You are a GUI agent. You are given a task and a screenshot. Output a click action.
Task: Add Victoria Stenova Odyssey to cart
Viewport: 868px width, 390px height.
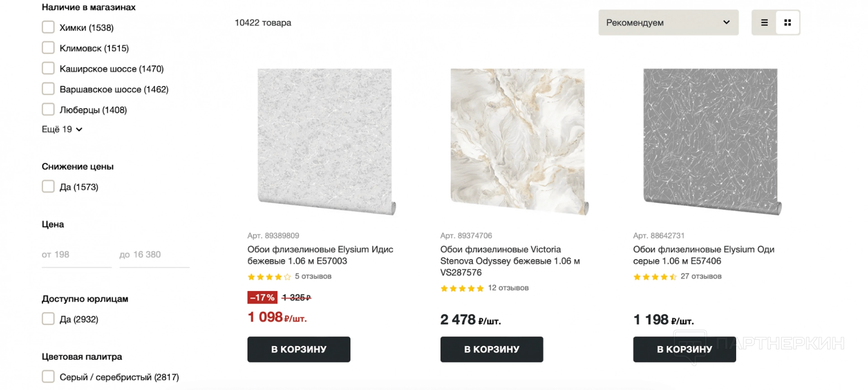tap(491, 349)
